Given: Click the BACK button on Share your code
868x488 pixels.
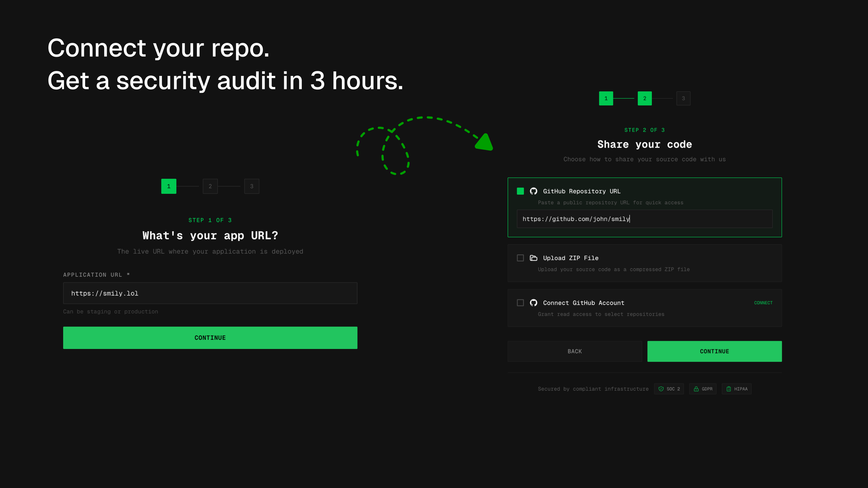Looking at the screenshot, I should (574, 351).
